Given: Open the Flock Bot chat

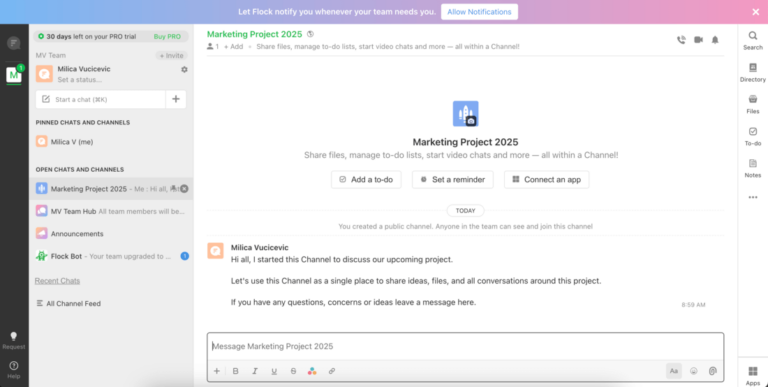Looking at the screenshot, I should tap(111, 256).
